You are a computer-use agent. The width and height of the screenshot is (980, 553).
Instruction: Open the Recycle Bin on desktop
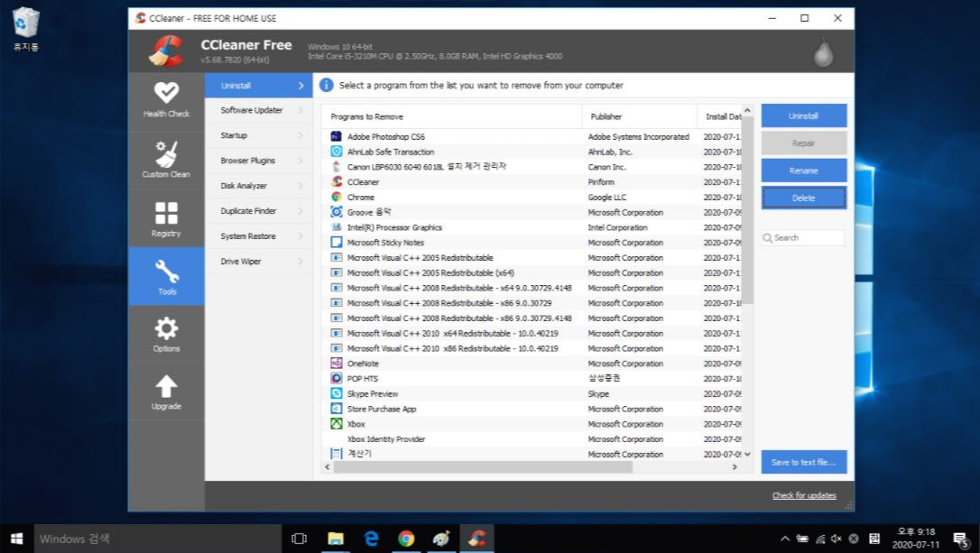tap(25, 29)
